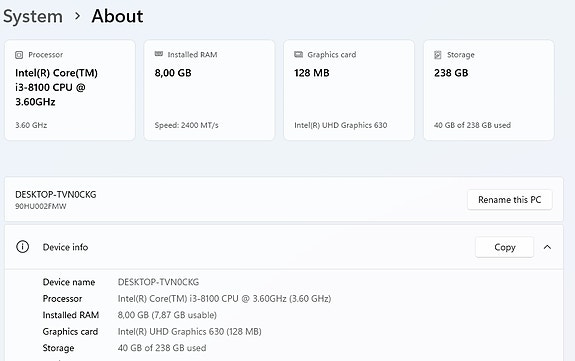Select the 238 GB storage value
The width and height of the screenshot is (575, 361).
[x=451, y=73]
